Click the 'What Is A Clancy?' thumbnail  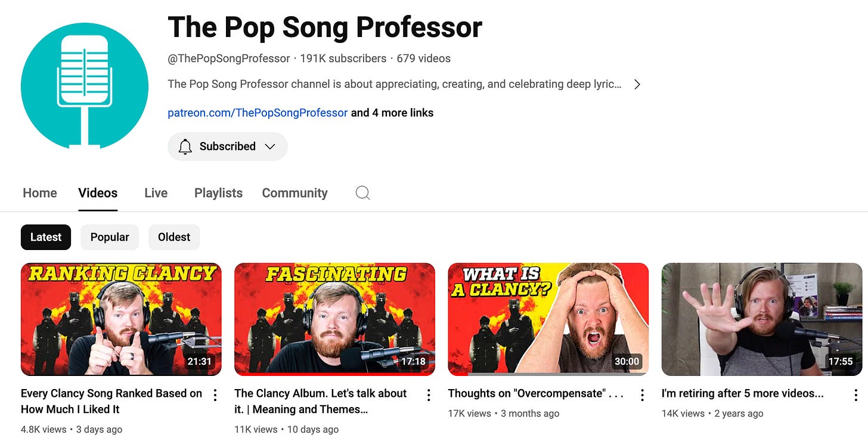[548, 319]
